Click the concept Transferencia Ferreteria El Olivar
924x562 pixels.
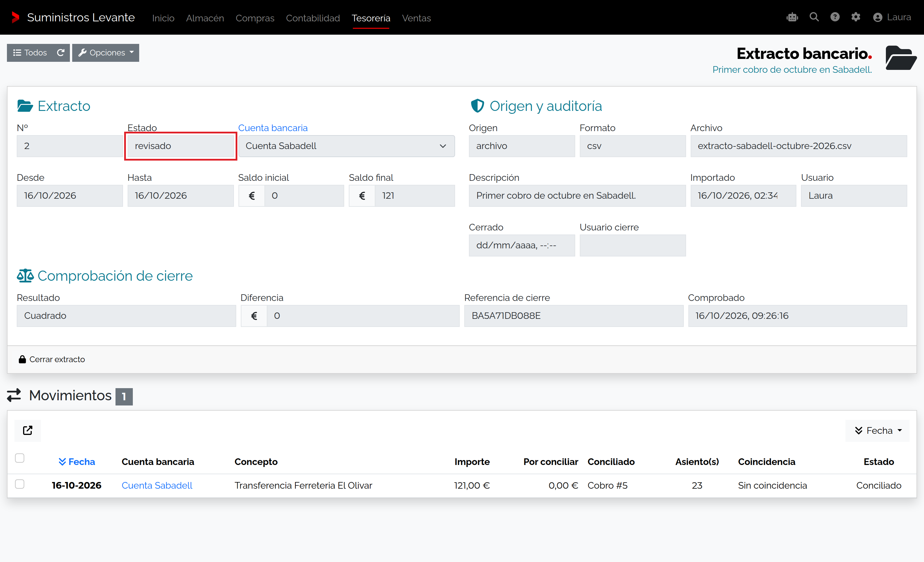pyautogui.click(x=303, y=485)
